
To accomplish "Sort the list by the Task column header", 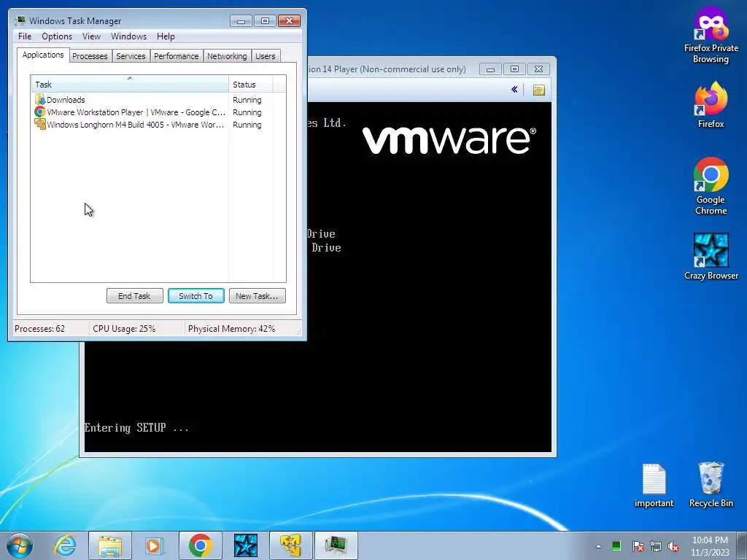I will click(130, 85).
